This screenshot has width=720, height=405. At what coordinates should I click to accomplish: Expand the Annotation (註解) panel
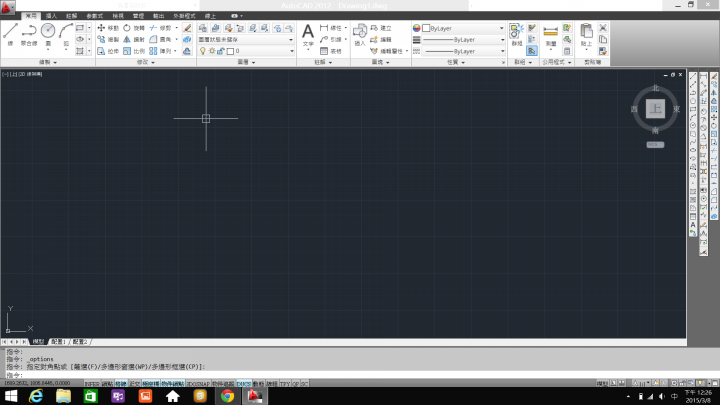(323, 62)
